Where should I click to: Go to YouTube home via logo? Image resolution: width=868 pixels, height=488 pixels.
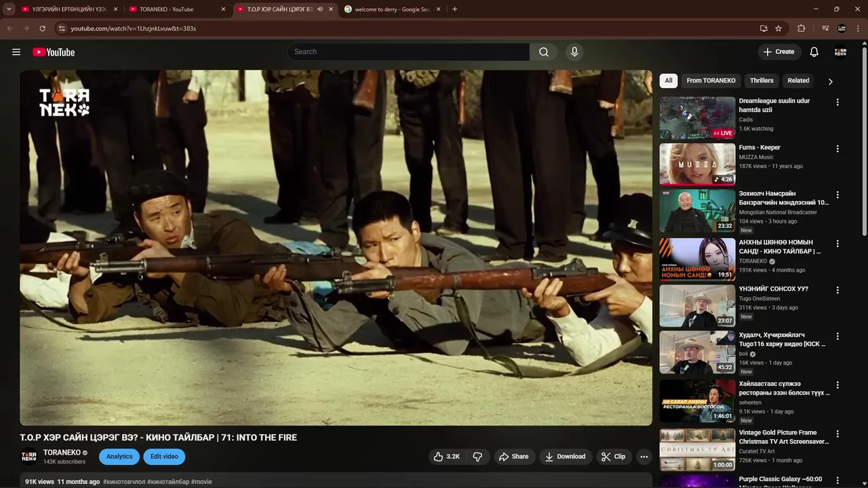54,52
